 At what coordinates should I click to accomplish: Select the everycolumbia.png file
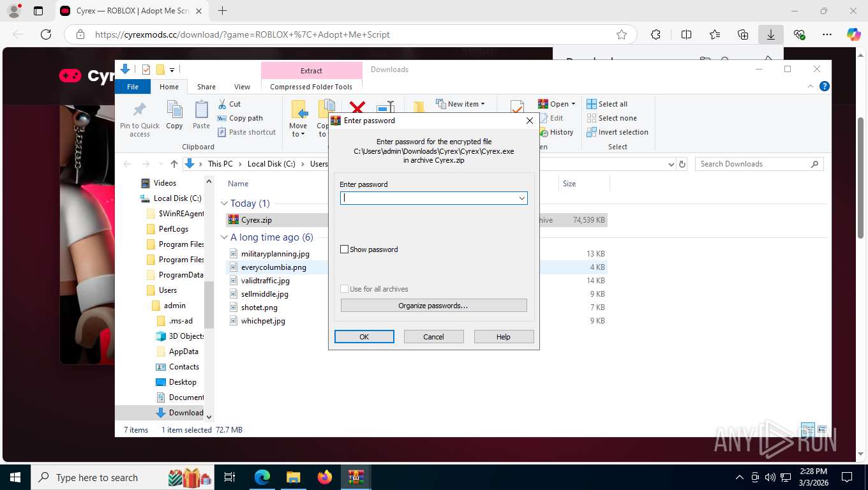[274, 267]
